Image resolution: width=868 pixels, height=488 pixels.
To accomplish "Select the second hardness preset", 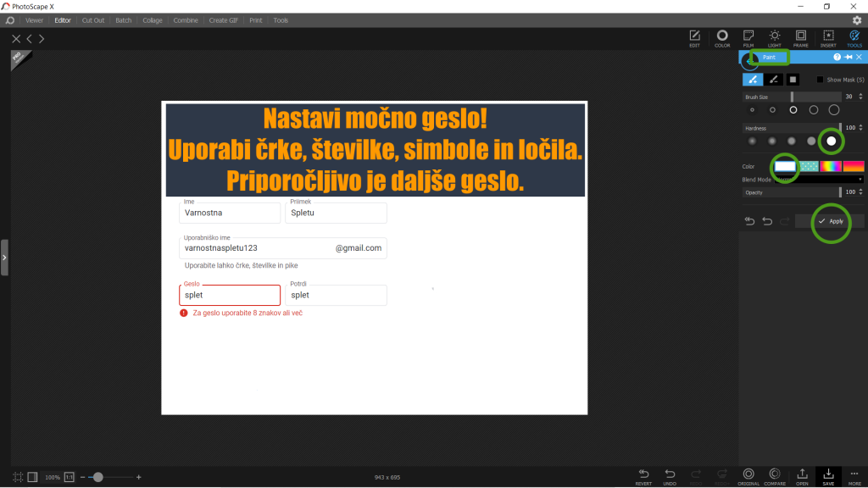I will 771,141.
